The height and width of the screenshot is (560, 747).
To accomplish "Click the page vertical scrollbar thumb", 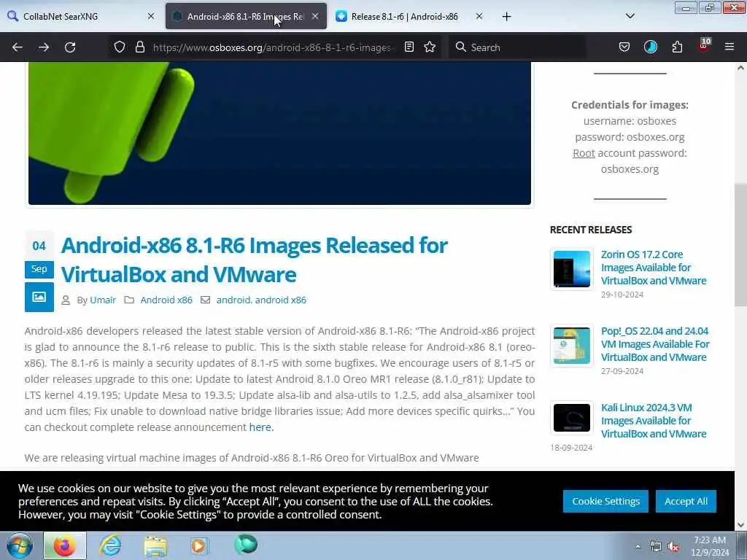I will pyautogui.click(x=741, y=245).
